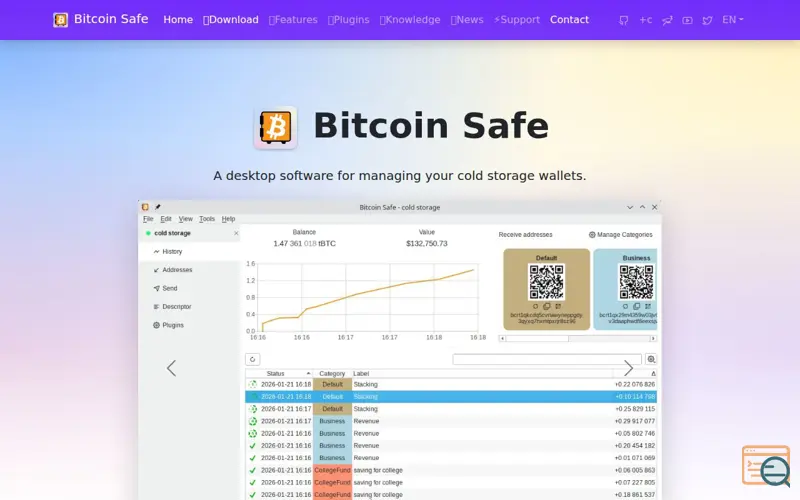Select the highlighted row +0.10 114 798
This screenshot has width=800, height=500.
[x=451, y=396]
